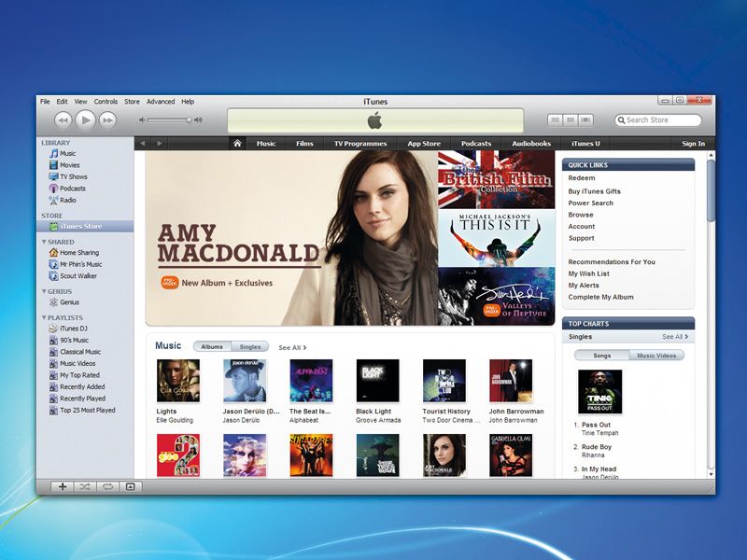Open the Top 25 Most Played playlist
This screenshot has height=560, width=747.
(x=86, y=410)
